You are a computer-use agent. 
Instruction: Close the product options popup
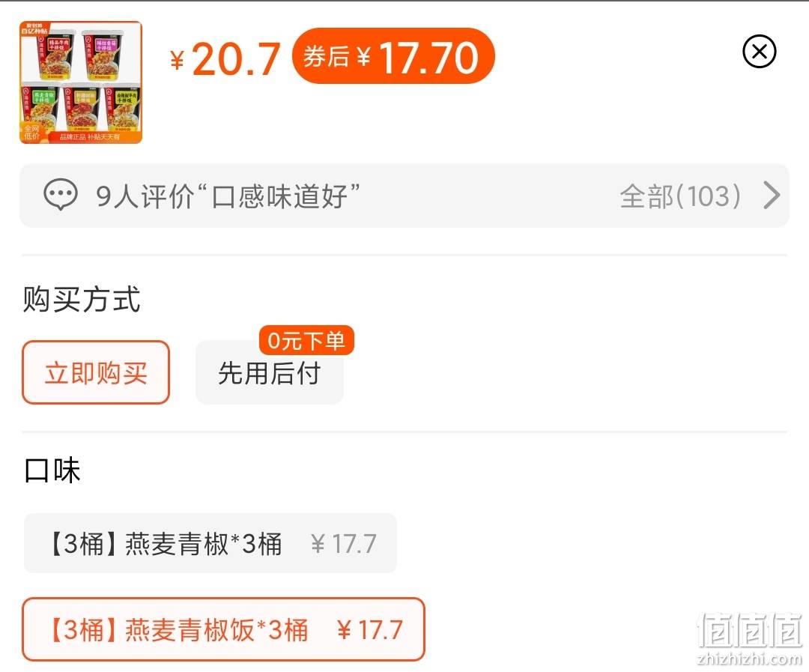[x=759, y=52]
